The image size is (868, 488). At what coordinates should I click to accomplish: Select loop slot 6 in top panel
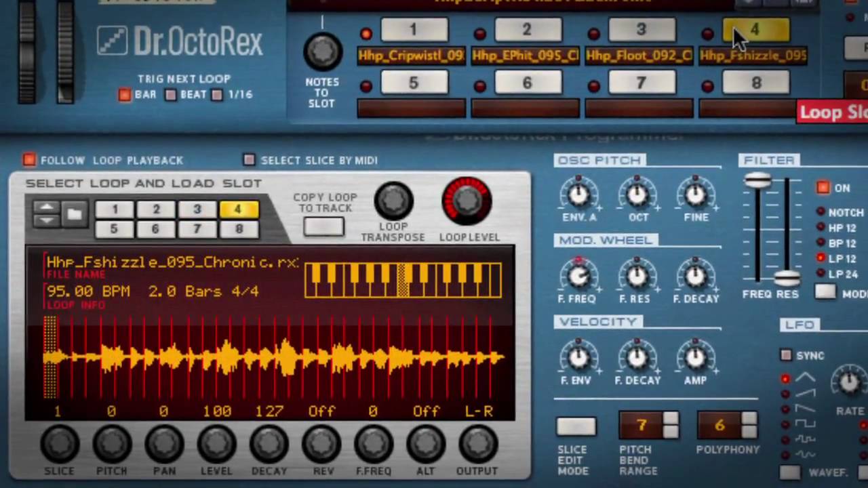[x=527, y=83]
